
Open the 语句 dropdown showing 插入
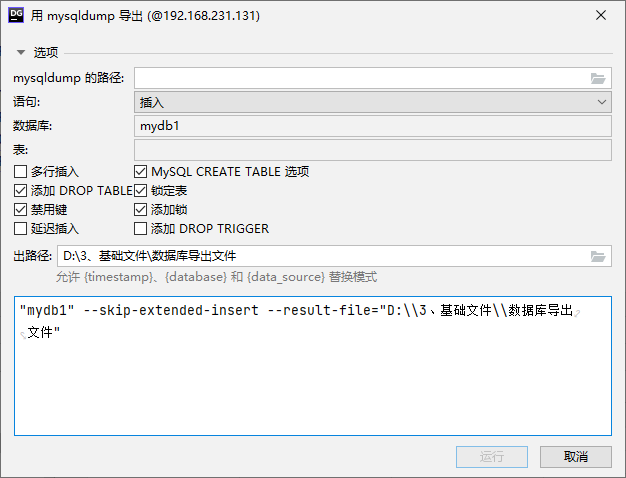[372, 102]
